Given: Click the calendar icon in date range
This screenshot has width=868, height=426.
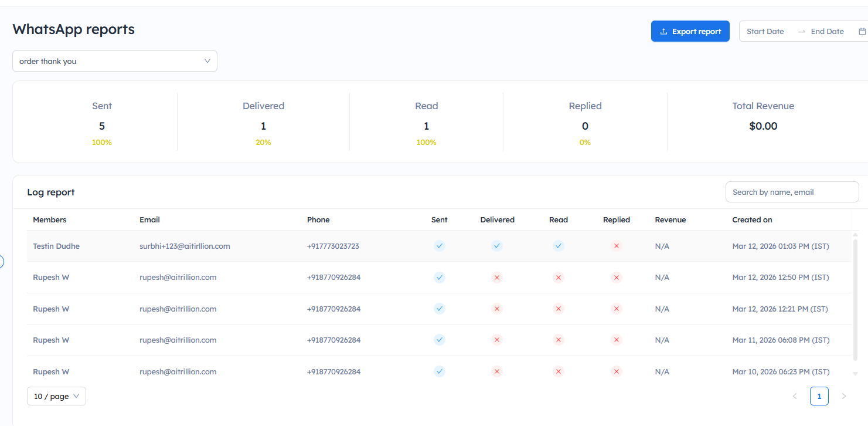Looking at the screenshot, I should (862, 32).
